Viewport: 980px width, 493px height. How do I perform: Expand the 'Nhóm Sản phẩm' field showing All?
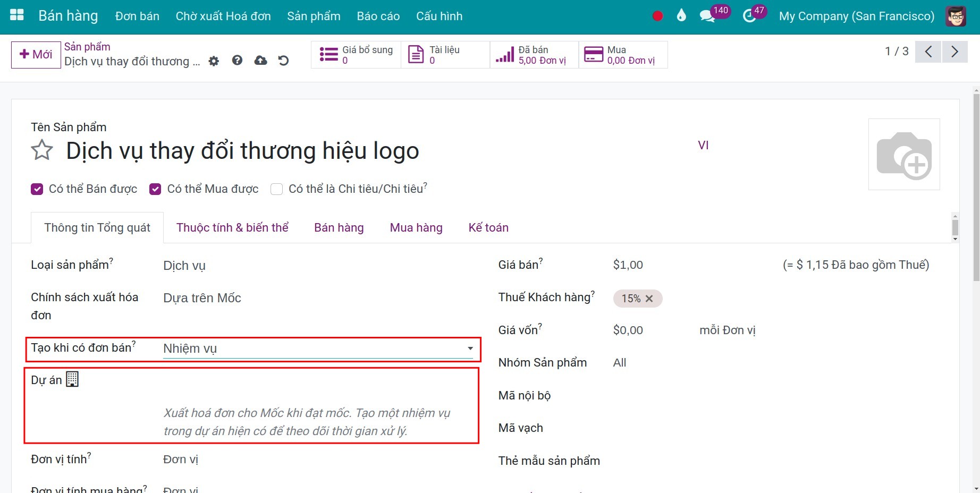click(x=619, y=362)
